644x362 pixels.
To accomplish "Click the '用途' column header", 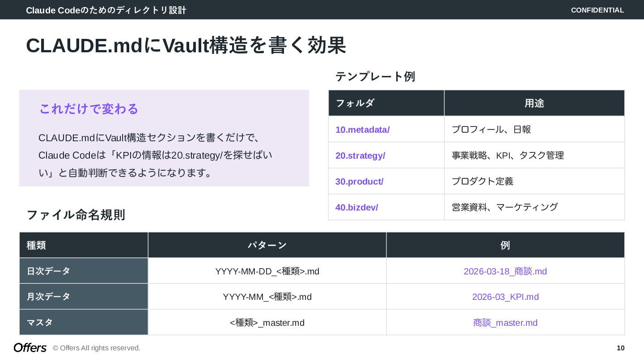I will pos(534,103).
